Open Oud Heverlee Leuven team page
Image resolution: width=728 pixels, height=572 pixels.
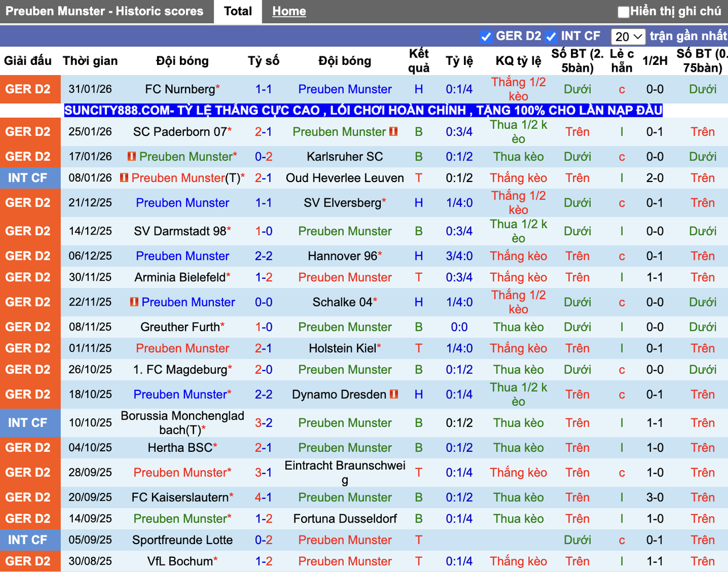pyautogui.click(x=345, y=178)
